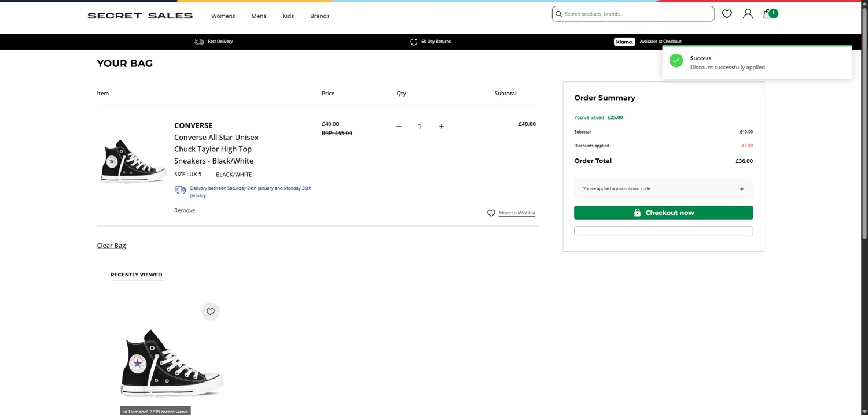The image size is (868, 415).
Task: Click the delivery date estimate text
Action: (251, 192)
